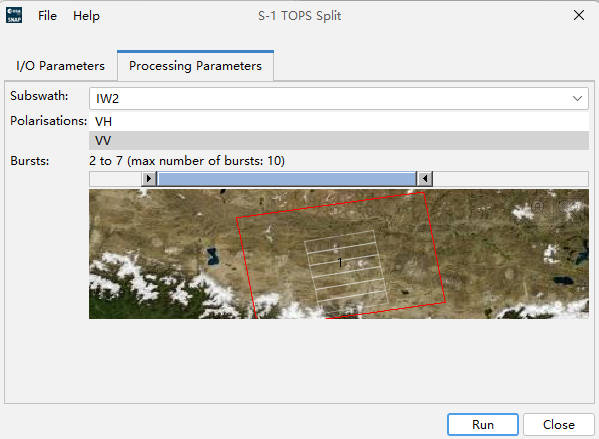Click the zoom-in magnifier on the map preview
This screenshot has height=439, width=599.
click(x=540, y=209)
